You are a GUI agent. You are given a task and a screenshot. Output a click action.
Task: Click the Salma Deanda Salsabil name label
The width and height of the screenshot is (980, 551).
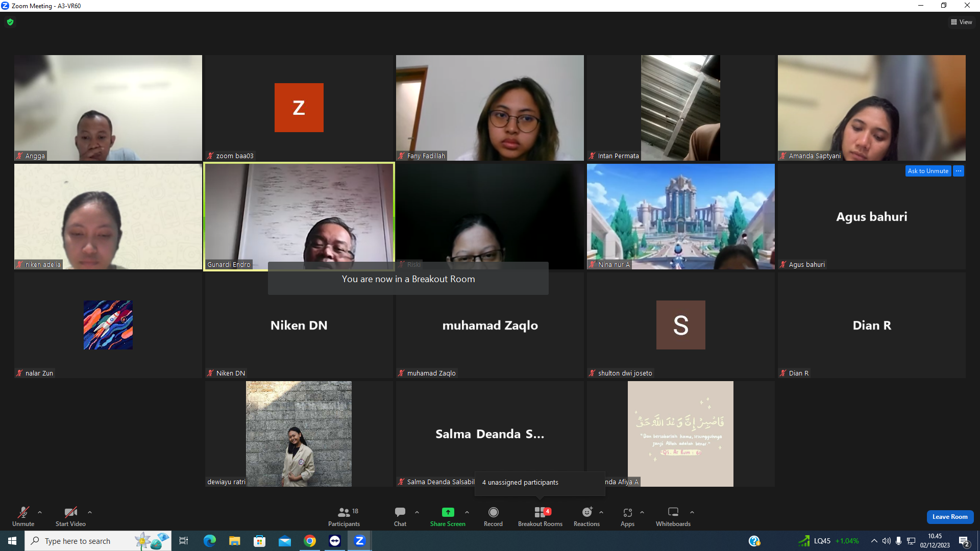440,482
